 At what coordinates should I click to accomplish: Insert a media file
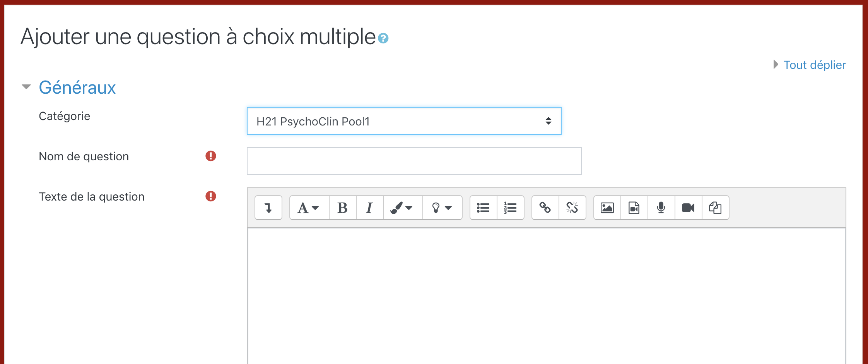(x=634, y=208)
